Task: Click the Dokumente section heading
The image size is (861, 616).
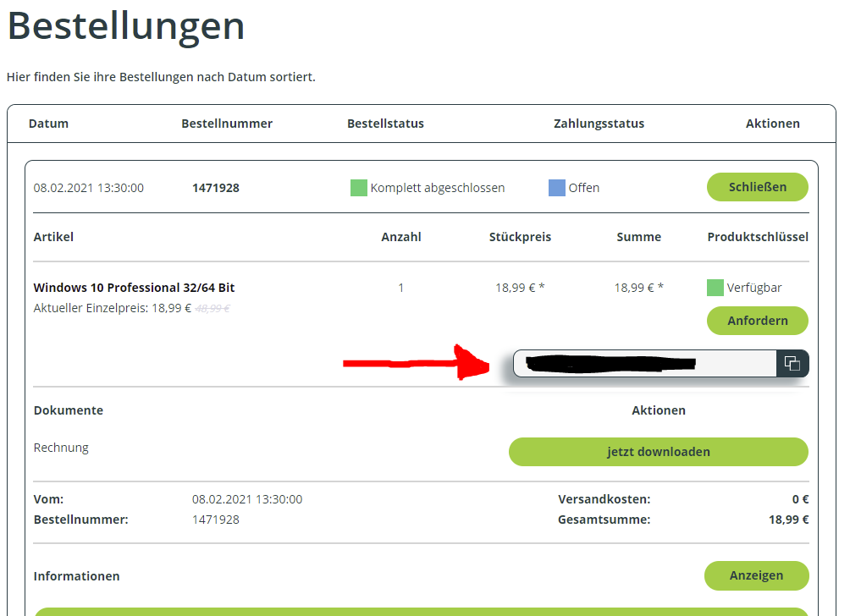Action: pos(68,410)
